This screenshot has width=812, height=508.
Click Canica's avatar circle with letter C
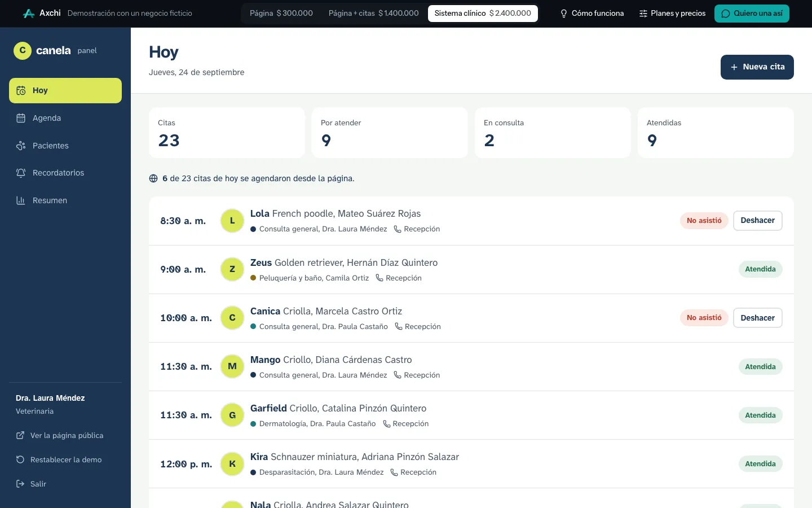[x=232, y=318]
